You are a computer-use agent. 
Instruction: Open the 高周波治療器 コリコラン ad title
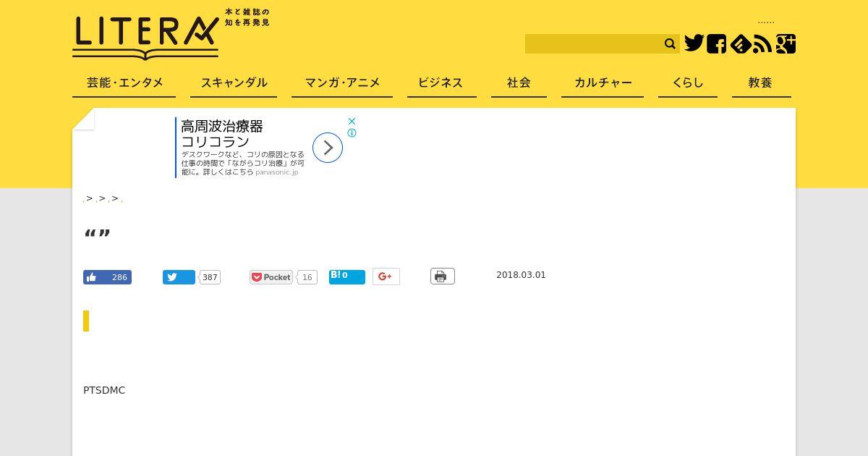[222, 134]
